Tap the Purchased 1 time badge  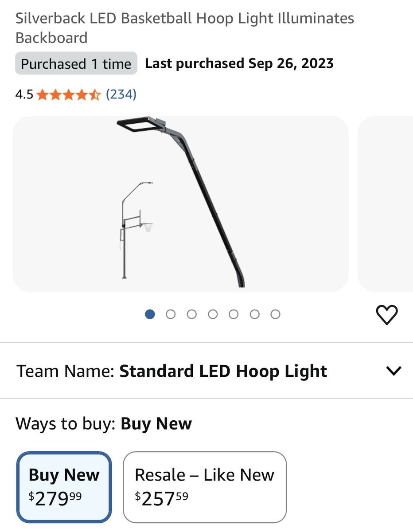(x=76, y=64)
